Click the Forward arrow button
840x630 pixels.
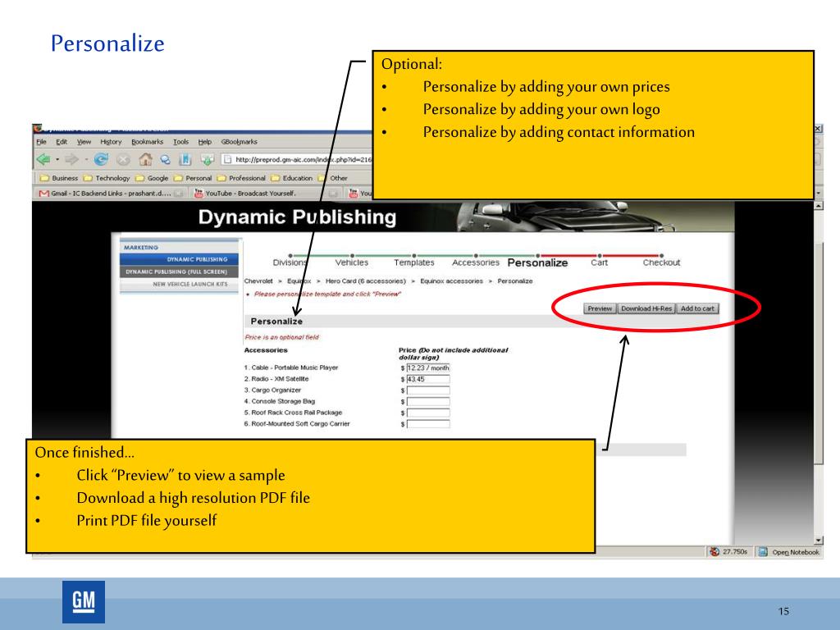pyautogui.click(x=71, y=159)
